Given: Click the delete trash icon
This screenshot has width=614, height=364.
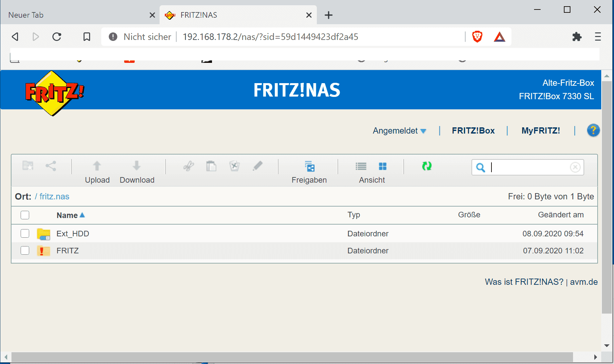Looking at the screenshot, I should pyautogui.click(x=235, y=166).
